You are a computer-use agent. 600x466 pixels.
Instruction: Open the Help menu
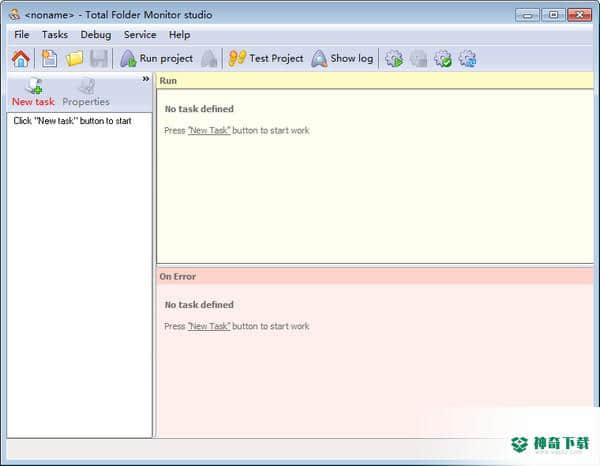click(179, 35)
